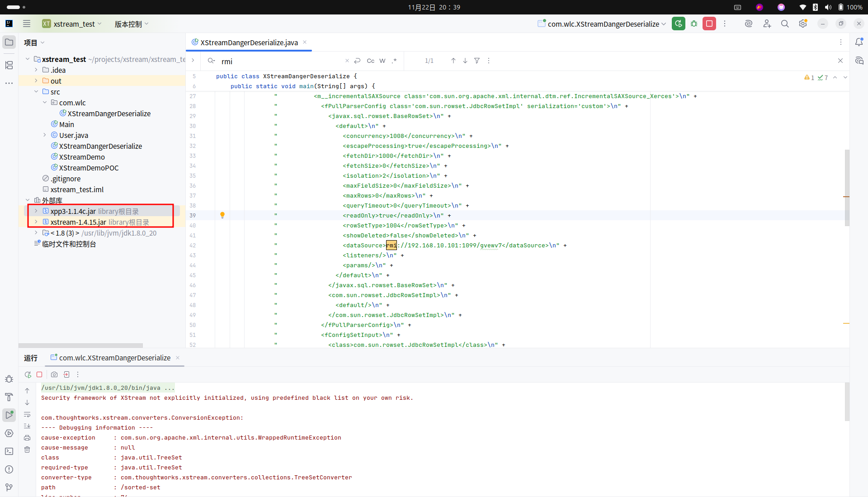Go to next search occurrence arrow

[465, 61]
